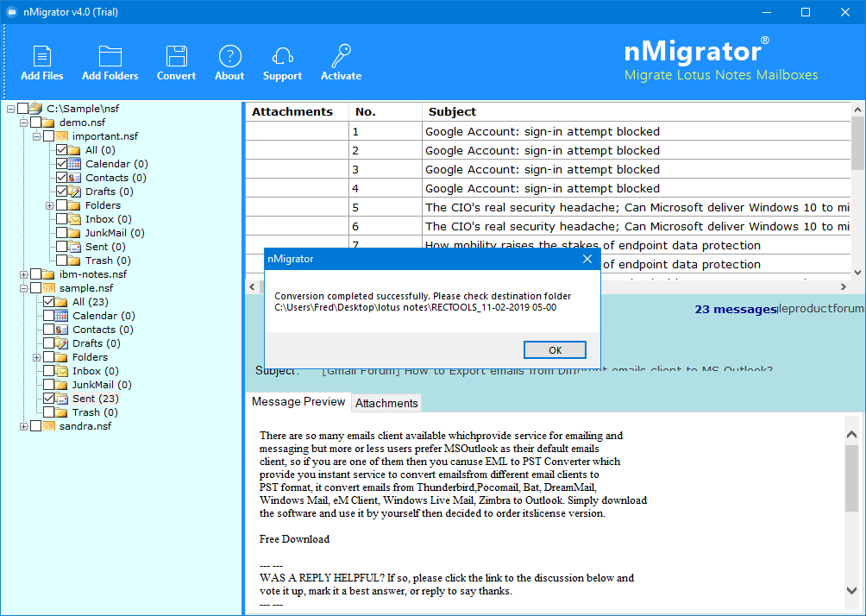Collapse the demo.nsf tree node
Screen dimensions: 866x616
click(x=24, y=123)
